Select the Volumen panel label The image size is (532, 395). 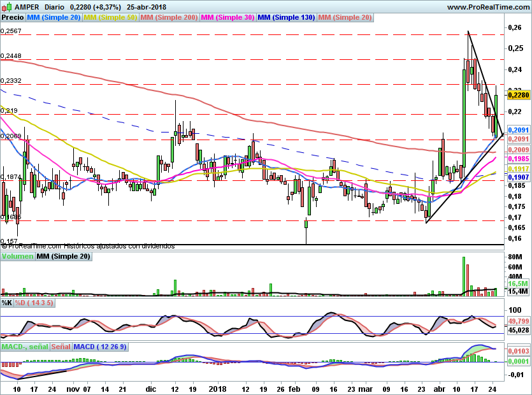click(x=17, y=256)
